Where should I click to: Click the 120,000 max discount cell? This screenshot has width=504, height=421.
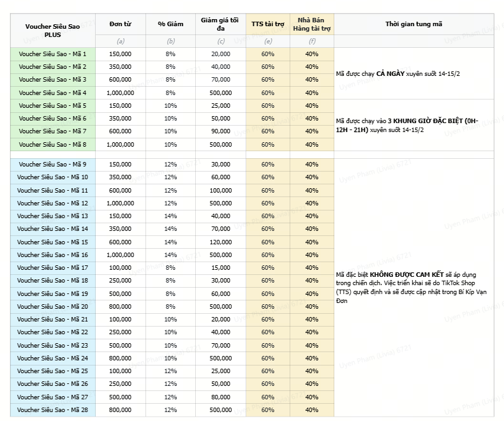coord(221,242)
